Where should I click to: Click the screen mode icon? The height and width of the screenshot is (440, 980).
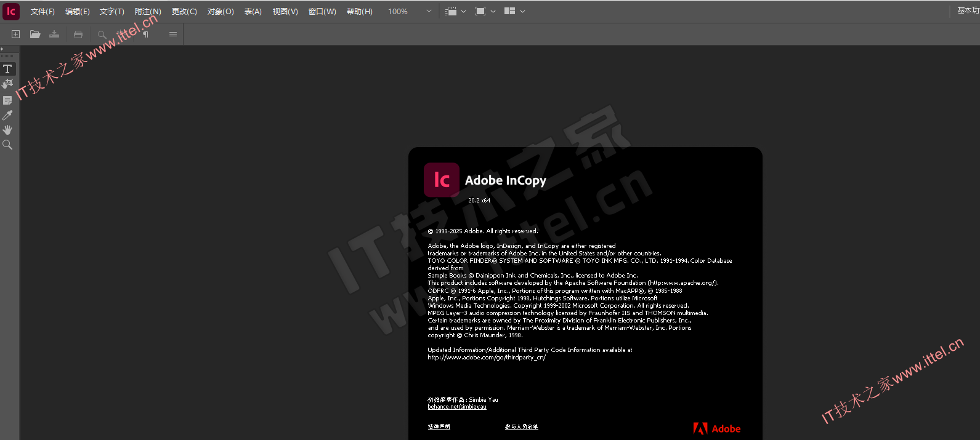click(x=480, y=11)
